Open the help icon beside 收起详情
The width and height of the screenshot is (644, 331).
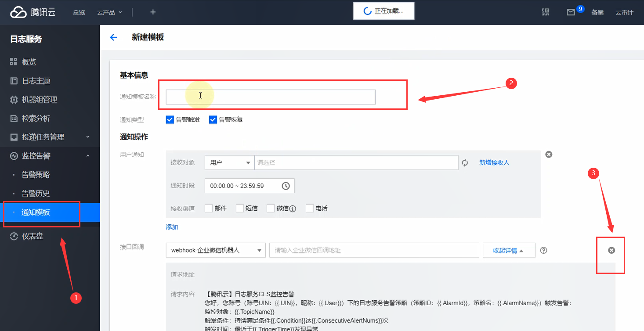[x=543, y=250]
